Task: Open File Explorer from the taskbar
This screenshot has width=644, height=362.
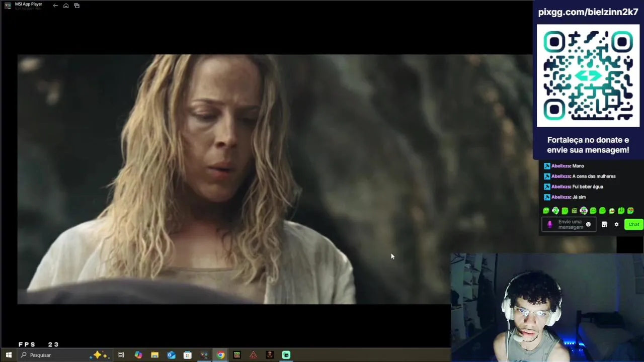Action: coord(155,355)
